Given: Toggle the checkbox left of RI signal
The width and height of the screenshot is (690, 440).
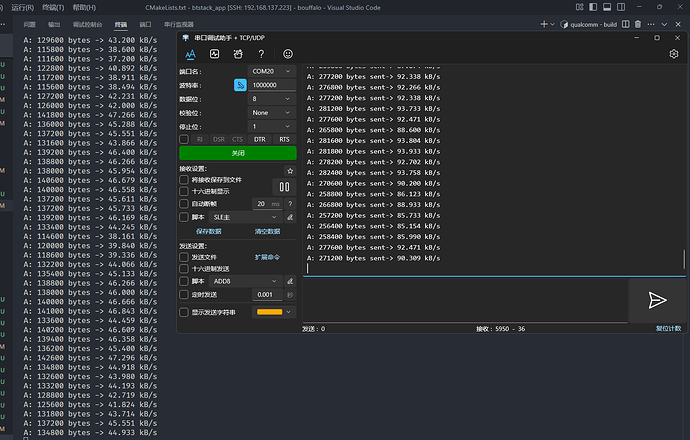Looking at the screenshot, I should click(184, 139).
